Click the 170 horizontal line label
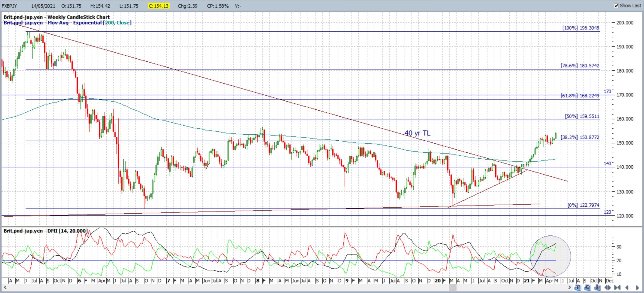The image size is (644, 293). tap(607, 92)
